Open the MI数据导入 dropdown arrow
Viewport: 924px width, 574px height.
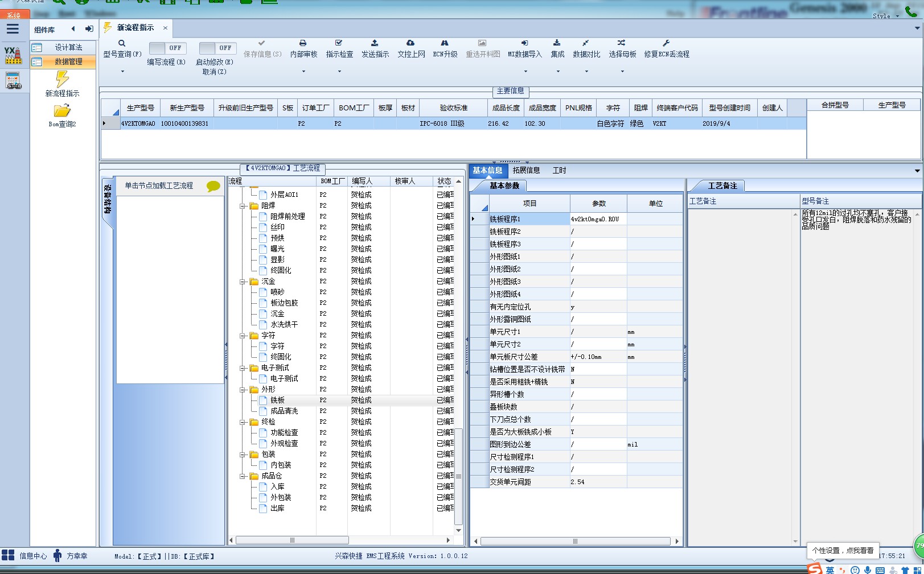pos(525,72)
